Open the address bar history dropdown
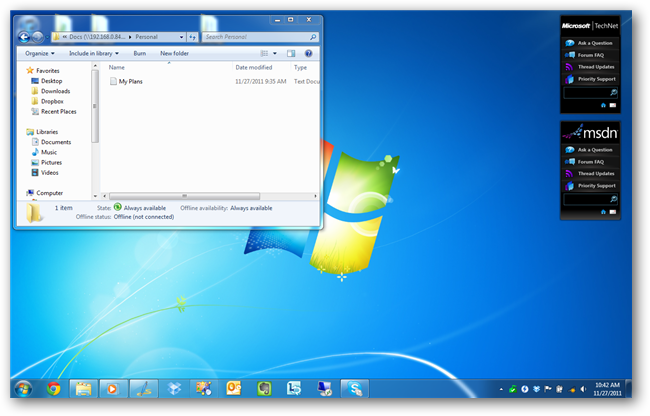 182,37
